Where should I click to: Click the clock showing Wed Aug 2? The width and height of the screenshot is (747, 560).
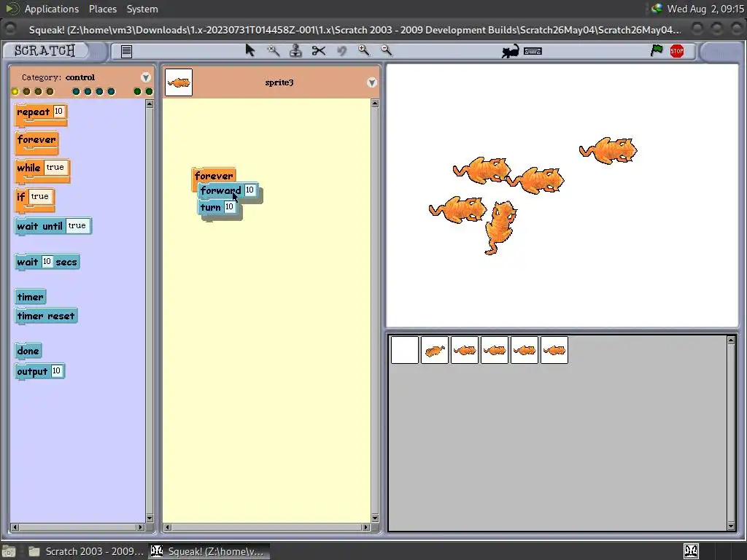[705, 9]
